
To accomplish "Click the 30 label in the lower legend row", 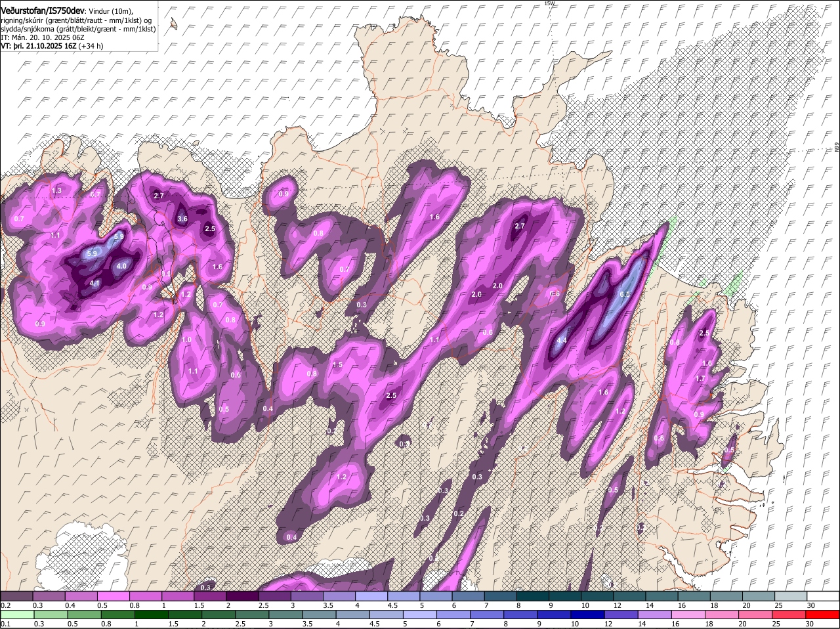I will [809, 623].
